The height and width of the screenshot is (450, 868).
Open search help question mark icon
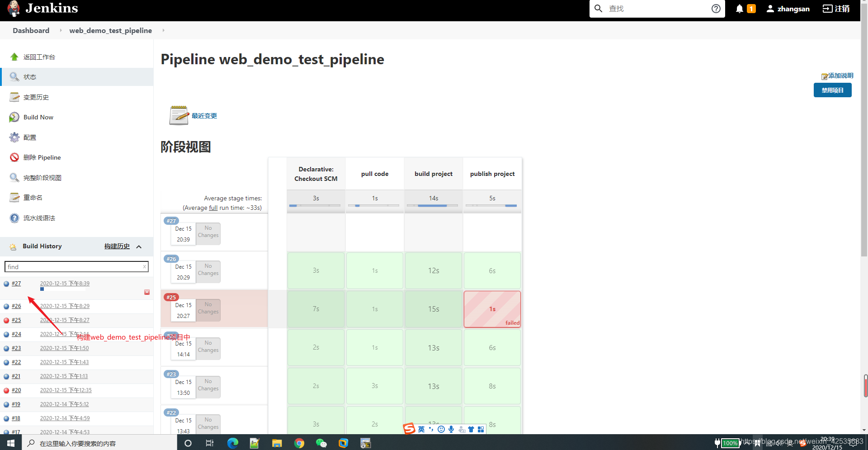coord(716,9)
